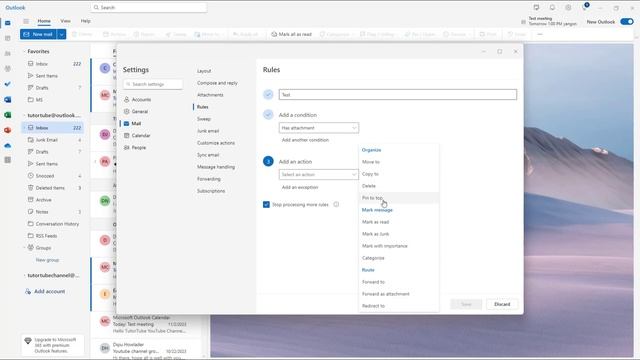
Task: Click the My Day icon in the title bar
Action: point(536,8)
